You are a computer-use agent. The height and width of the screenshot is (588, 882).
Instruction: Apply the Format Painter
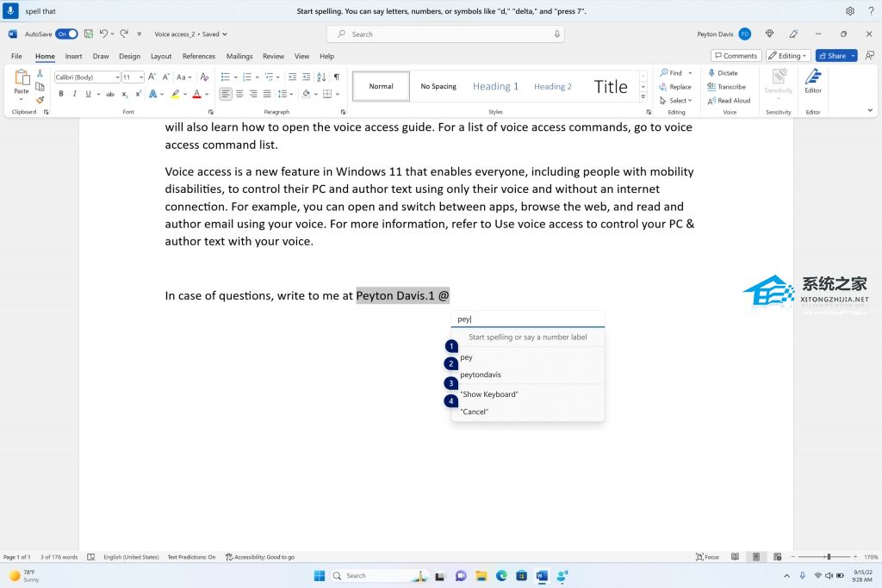click(39, 102)
